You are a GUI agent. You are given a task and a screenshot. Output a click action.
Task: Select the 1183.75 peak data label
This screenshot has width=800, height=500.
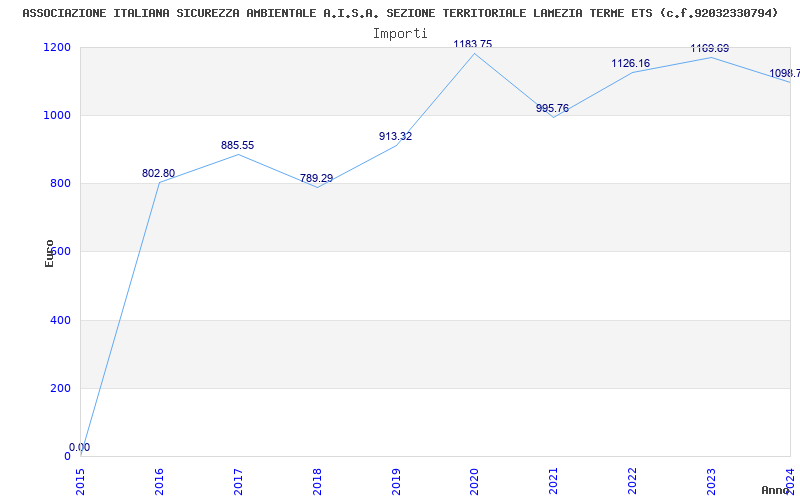click(473, 44)
